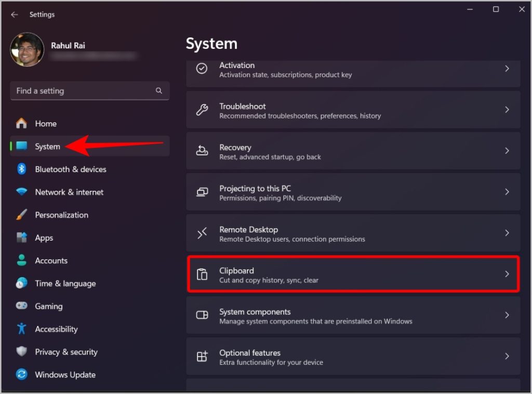This screenshot has width=532, height=394.
Task: Open Network & internet settings
Action: pos(69,192)
